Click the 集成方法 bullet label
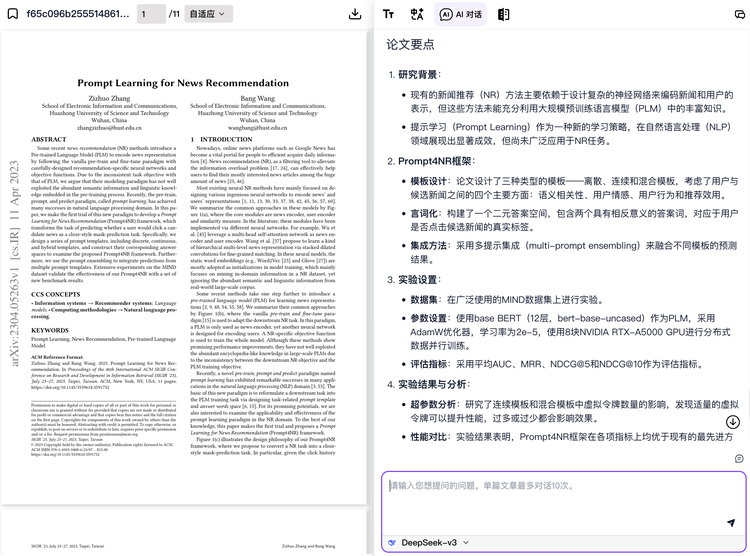This screenshot has width=750, height=556. point(429,246)
